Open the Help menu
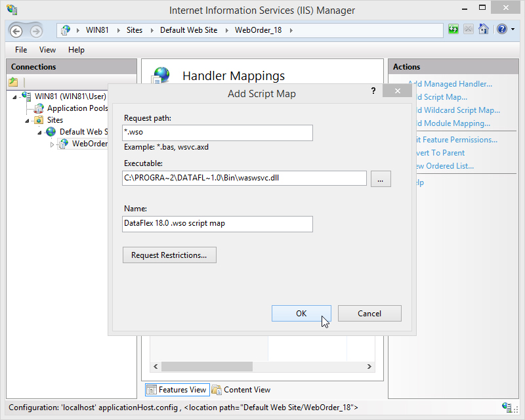The image size is (525, 420). 76,50
